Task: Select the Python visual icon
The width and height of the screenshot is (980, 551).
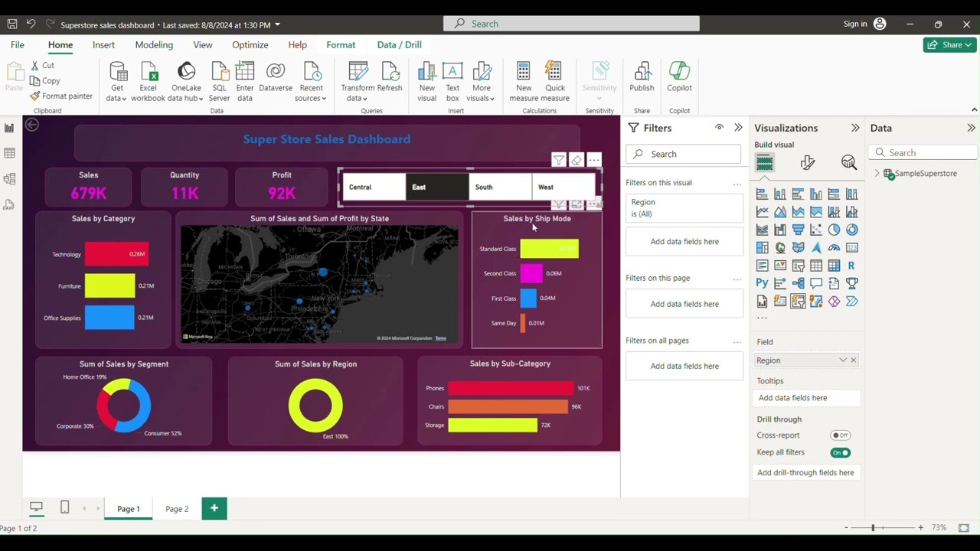Action: (x=762, y=283)
